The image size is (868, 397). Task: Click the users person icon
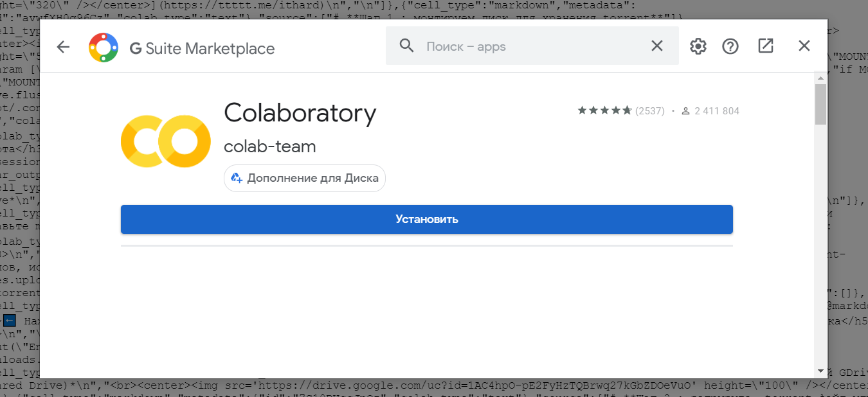coord(685,111)
